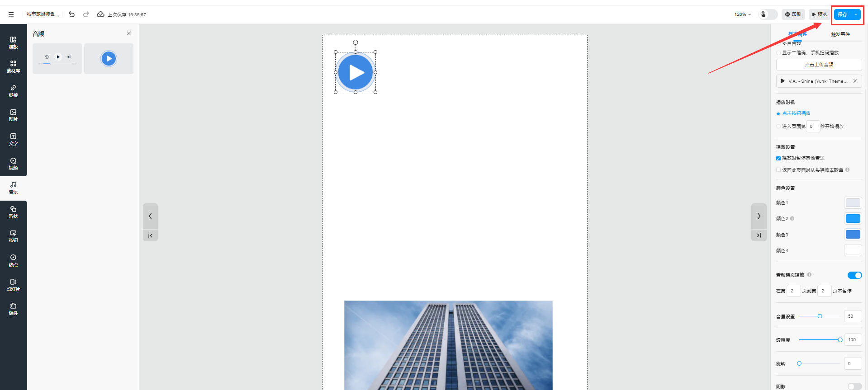This screenshot has height=390, width=868.
Task: Expand the save button dropdown arrow
Action: point(856,14)
